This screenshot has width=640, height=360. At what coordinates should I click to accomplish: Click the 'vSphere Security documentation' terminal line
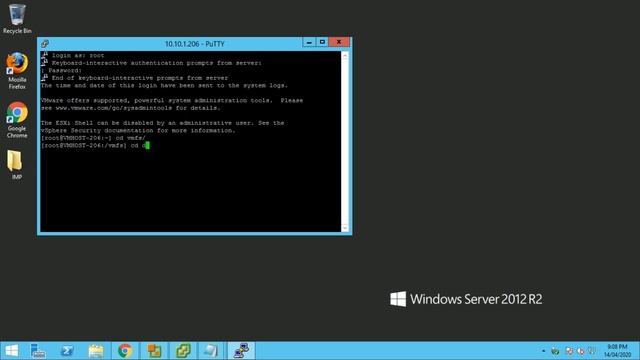[x=138, y=130]
